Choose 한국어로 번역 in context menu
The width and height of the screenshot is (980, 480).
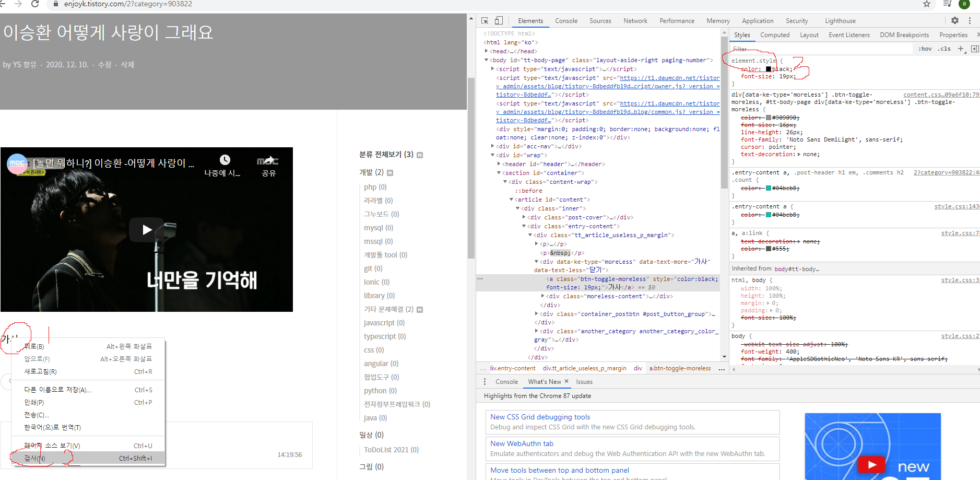[x=88, y=427]
